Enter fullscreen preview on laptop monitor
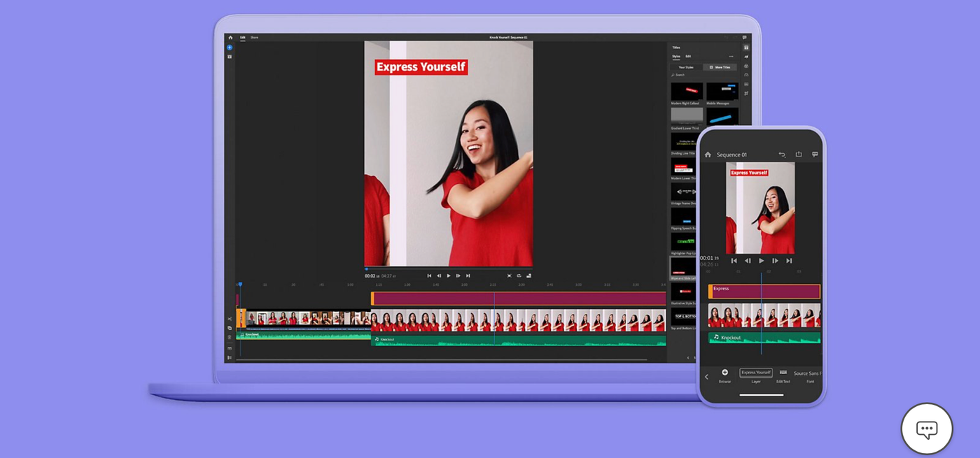 pyautogui.click(x=509, y=275)
